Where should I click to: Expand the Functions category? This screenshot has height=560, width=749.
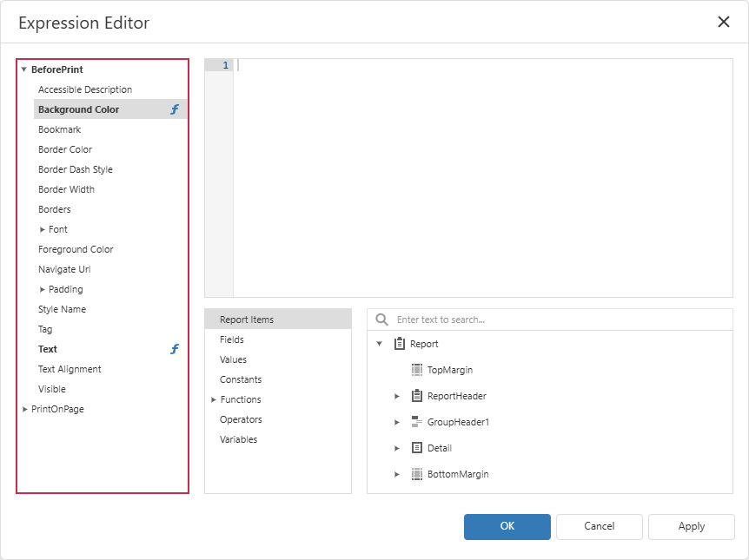point(214,399)
